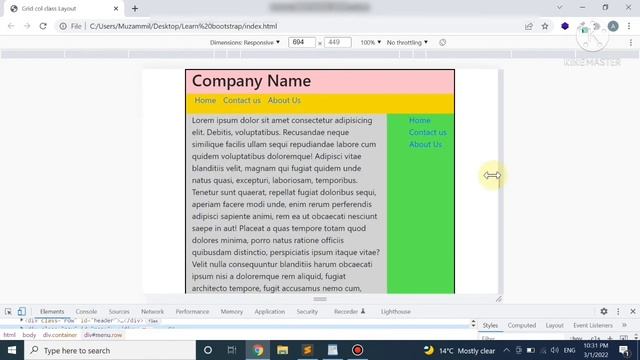Select the Event Listeners pane tab
Viewport: 640px width, 360px height.
coord(593,325)
